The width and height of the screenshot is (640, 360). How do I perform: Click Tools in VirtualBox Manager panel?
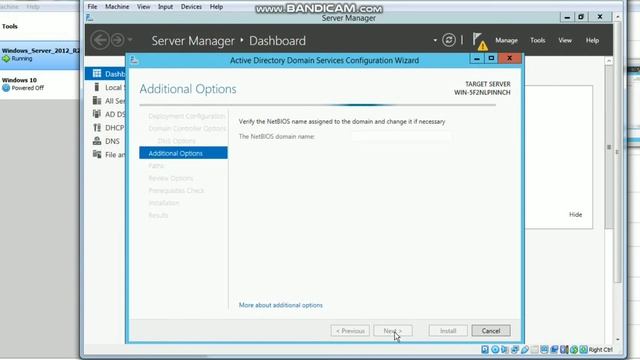(10, 26)
